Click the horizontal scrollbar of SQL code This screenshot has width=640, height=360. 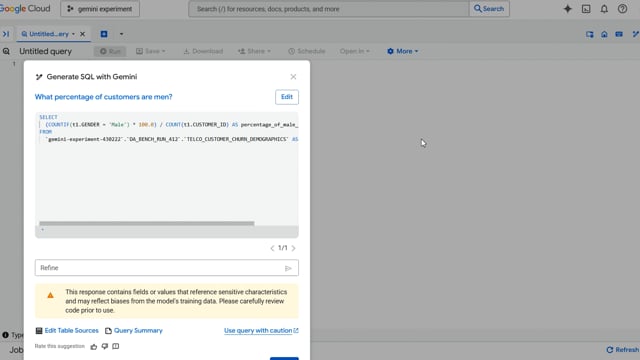(x=147, y=223)
